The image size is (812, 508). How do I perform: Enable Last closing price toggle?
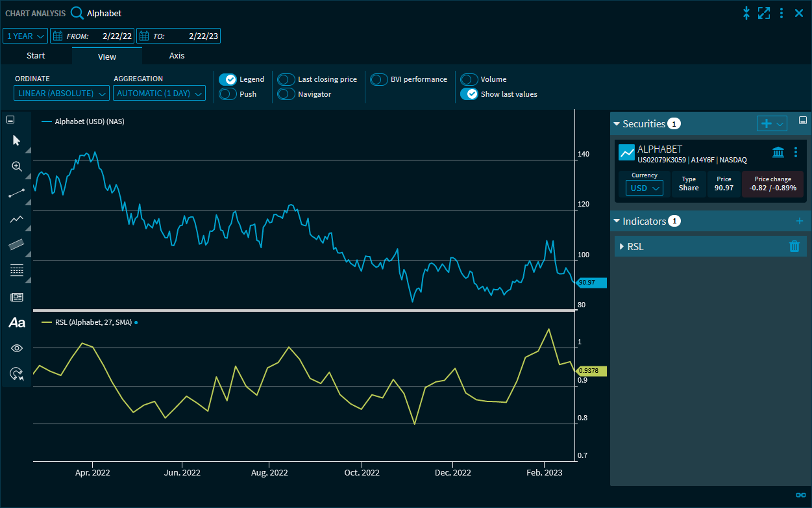[286, 79]
